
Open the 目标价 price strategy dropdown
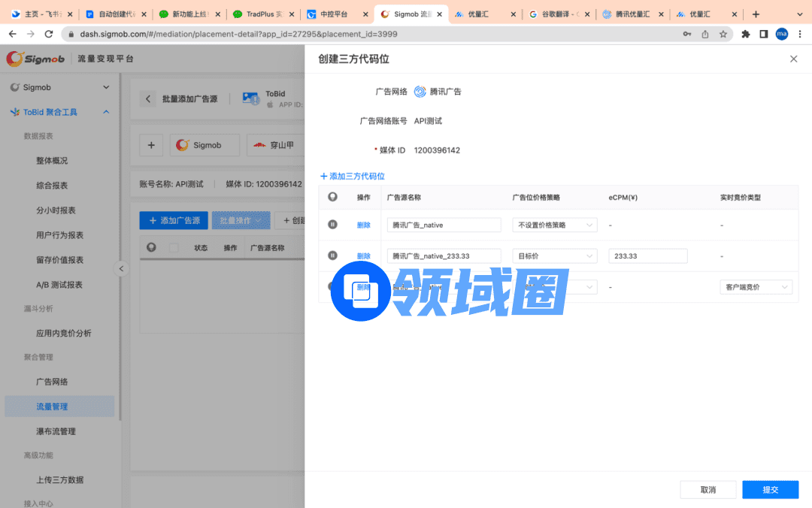554,256
